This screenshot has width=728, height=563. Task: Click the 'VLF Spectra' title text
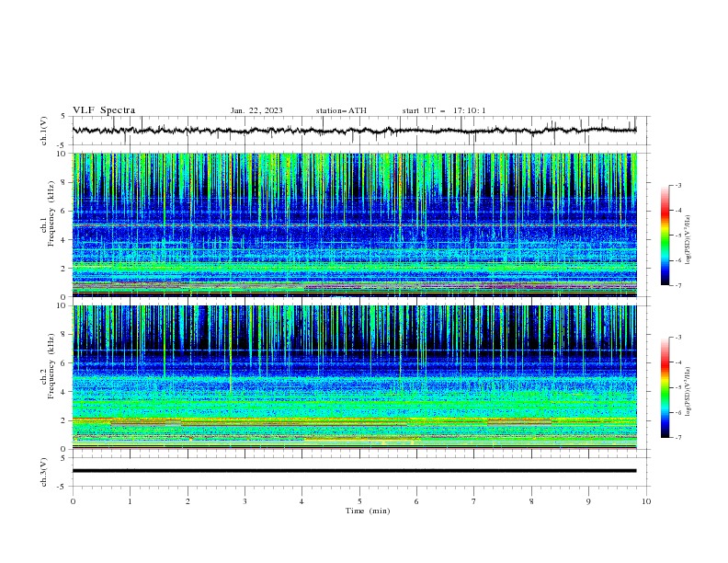[104, 110]
